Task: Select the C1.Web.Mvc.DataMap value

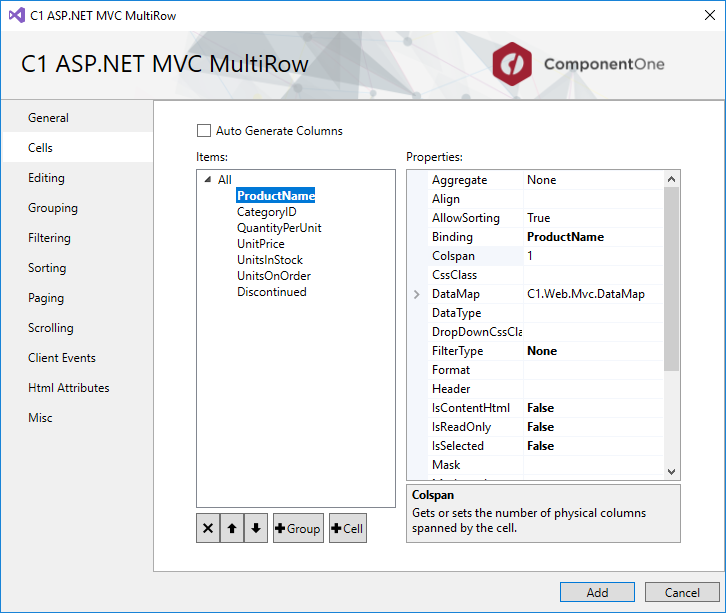Action: 593,294
